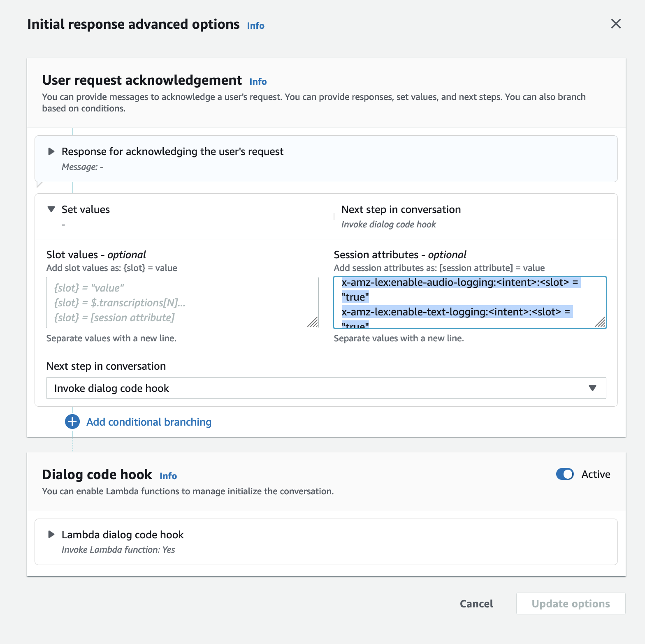The width and height of the screenshot is (645, 644).
Task: Toggle the Dialog code hook Active switch
Action: 564,474
